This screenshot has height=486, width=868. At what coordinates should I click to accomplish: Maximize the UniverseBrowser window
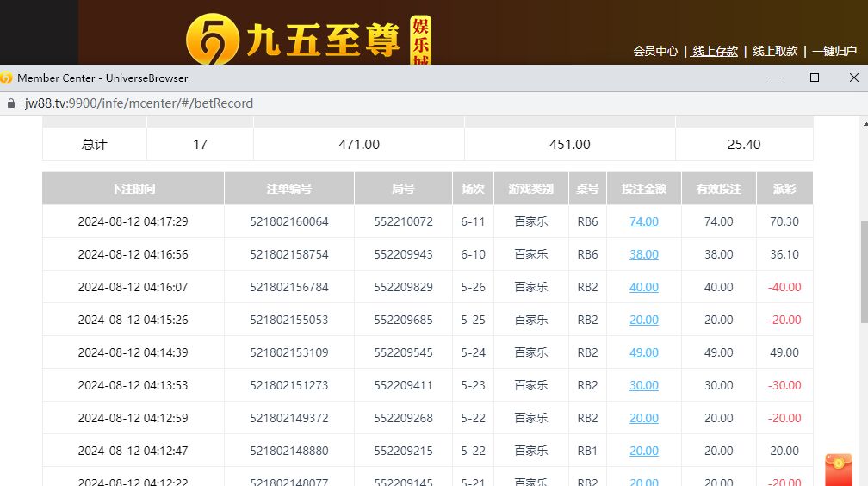click(x=814, y=78)
